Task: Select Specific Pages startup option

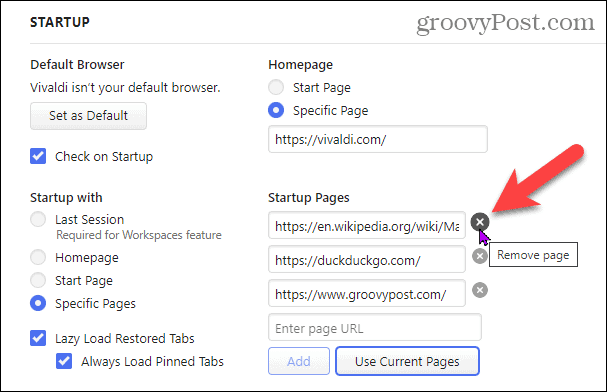Action: pos(38,303)
